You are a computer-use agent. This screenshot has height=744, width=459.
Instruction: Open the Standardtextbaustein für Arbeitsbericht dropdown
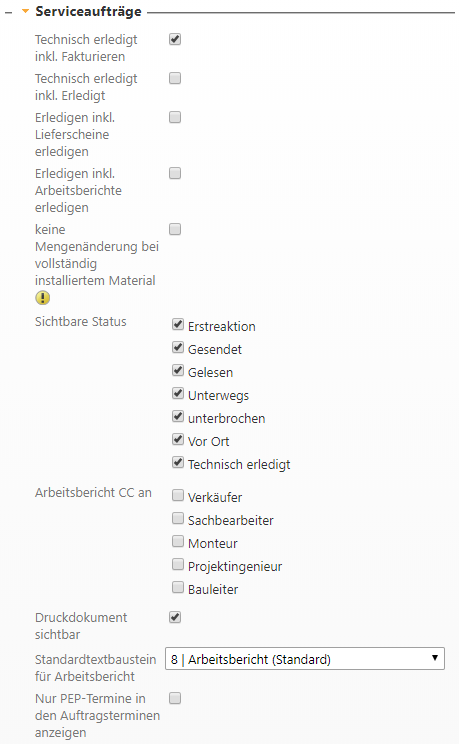point(305,659)
